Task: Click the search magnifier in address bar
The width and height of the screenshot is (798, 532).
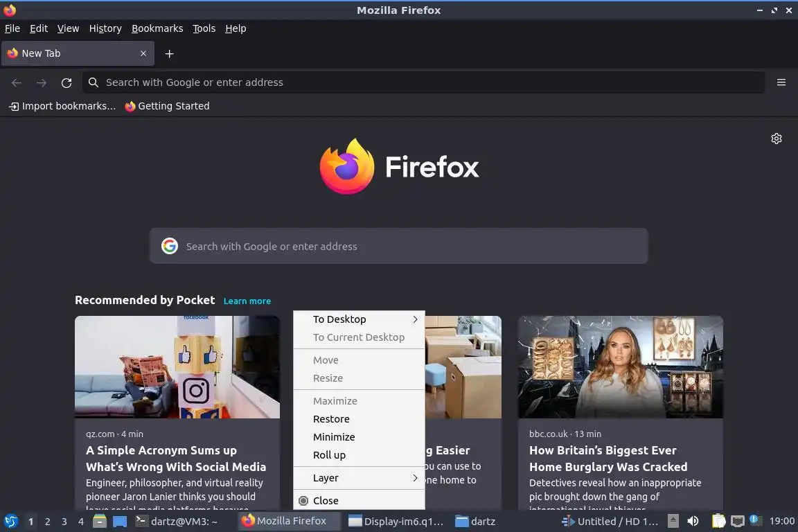Action: (93, 82)
